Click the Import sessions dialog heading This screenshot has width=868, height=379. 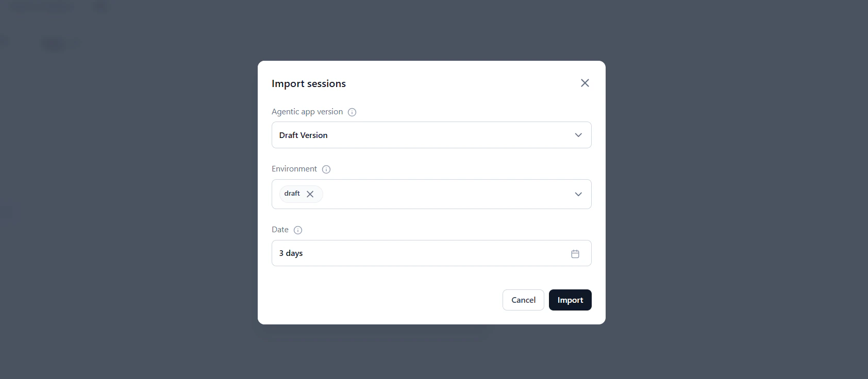309,83
